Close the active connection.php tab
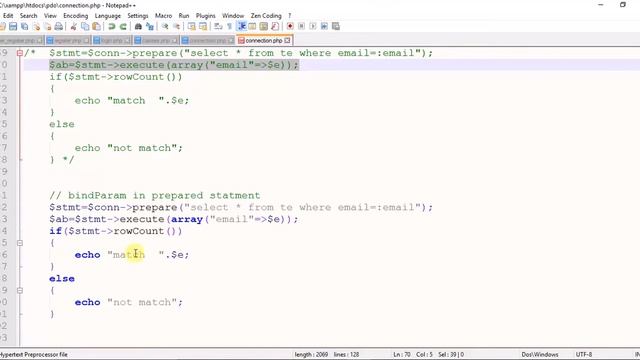This screenshot has height=360, width=640. click(x=287, y=40)
